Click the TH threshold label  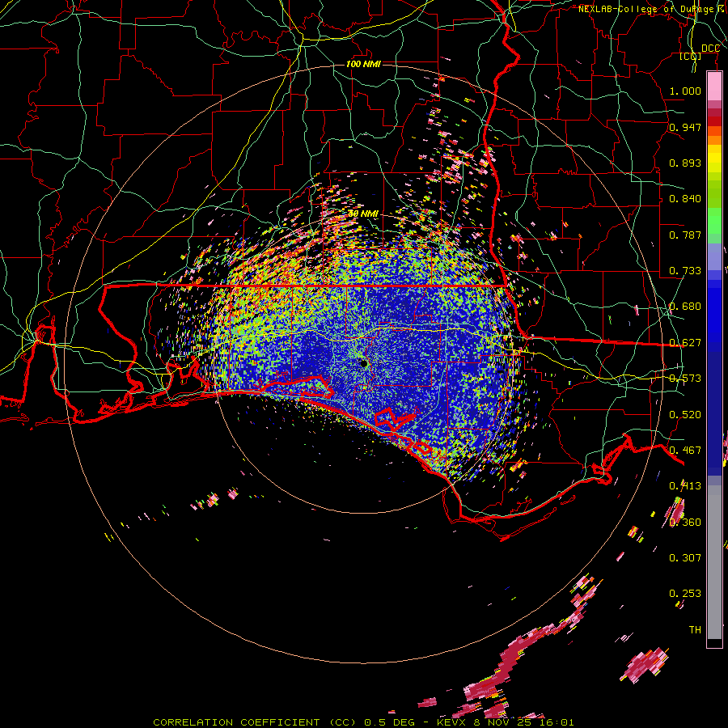tap(695, 630)
